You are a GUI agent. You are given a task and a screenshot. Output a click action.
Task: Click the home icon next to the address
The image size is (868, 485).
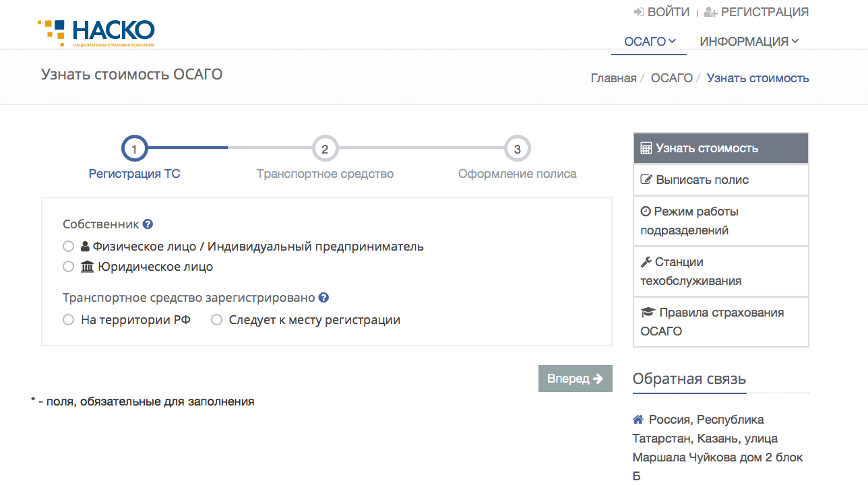[638, 420]
